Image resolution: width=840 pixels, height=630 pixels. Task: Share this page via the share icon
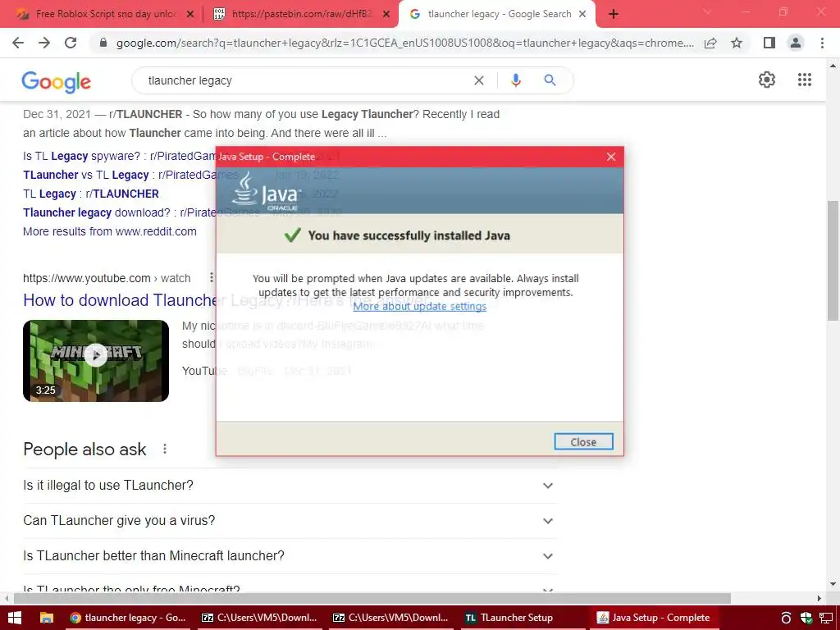tap(710, 43)
